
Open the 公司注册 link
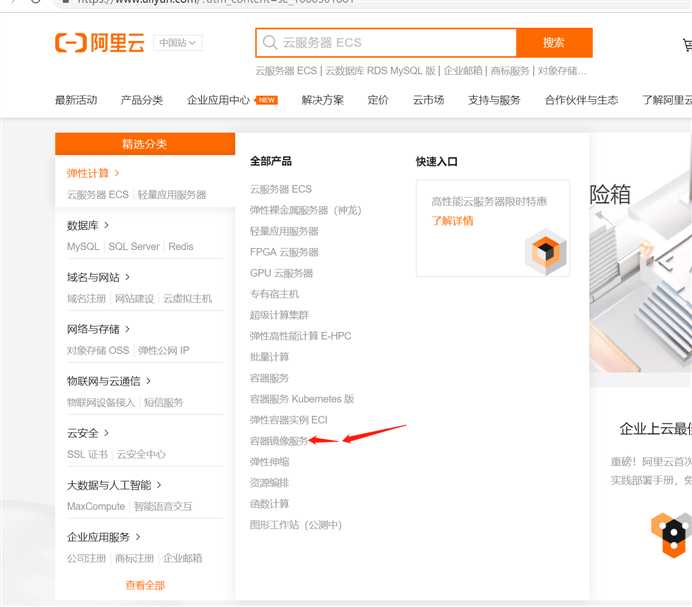[86, 558]
